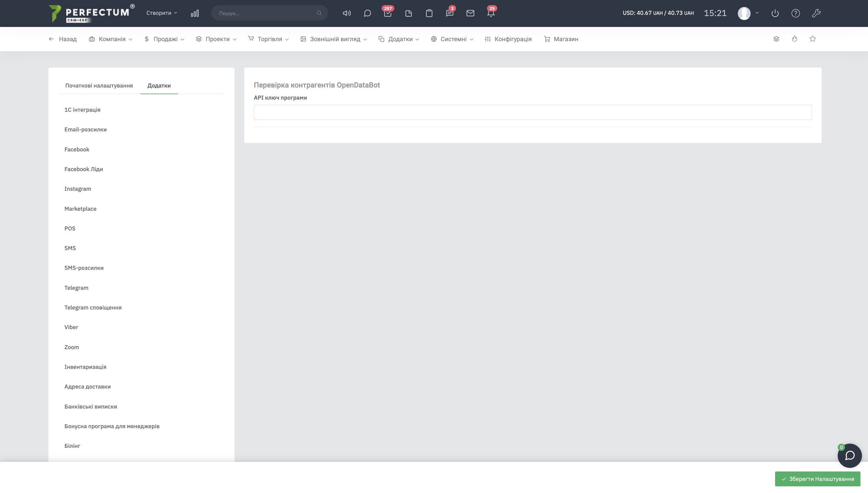Viewport: 868px width, 493px height.
Task: Open Instagram settings item
Action: [x=78, y=189]
